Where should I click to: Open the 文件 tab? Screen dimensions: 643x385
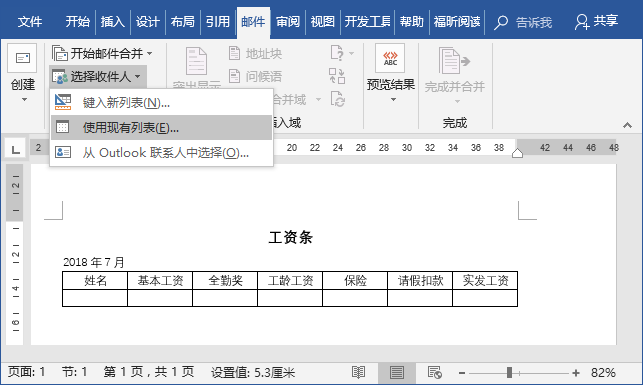30,22
